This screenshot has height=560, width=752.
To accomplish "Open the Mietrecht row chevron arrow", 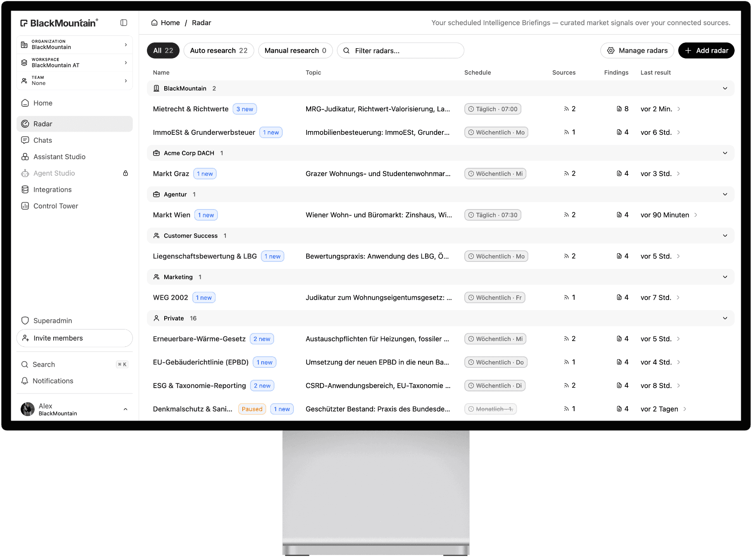I will click(x=679, y=109).
